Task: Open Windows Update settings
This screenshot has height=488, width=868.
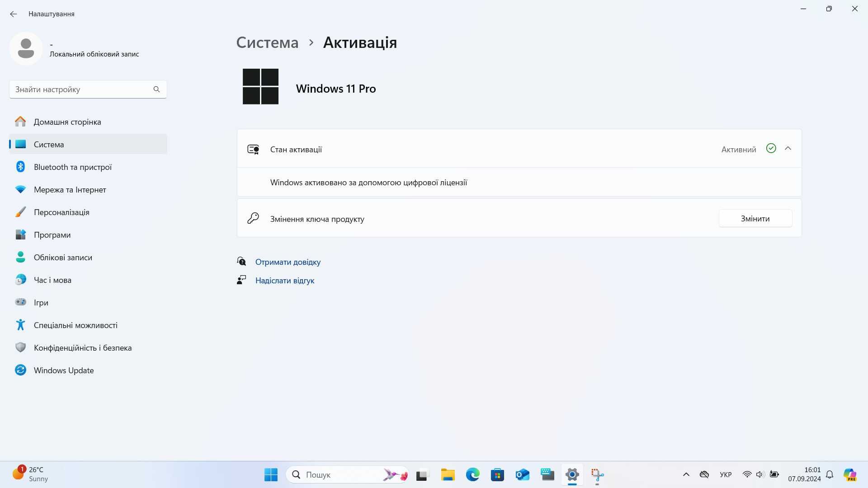Action: pos(88,370)
